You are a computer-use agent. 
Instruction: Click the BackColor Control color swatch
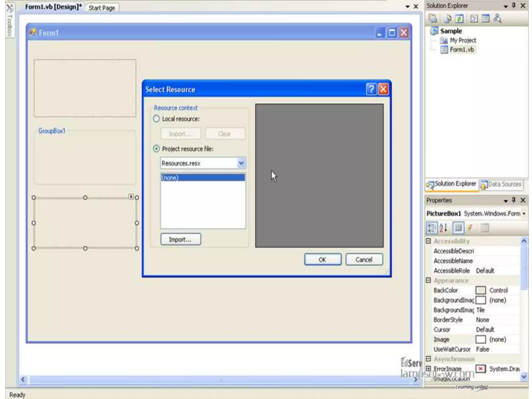[481, 290]
